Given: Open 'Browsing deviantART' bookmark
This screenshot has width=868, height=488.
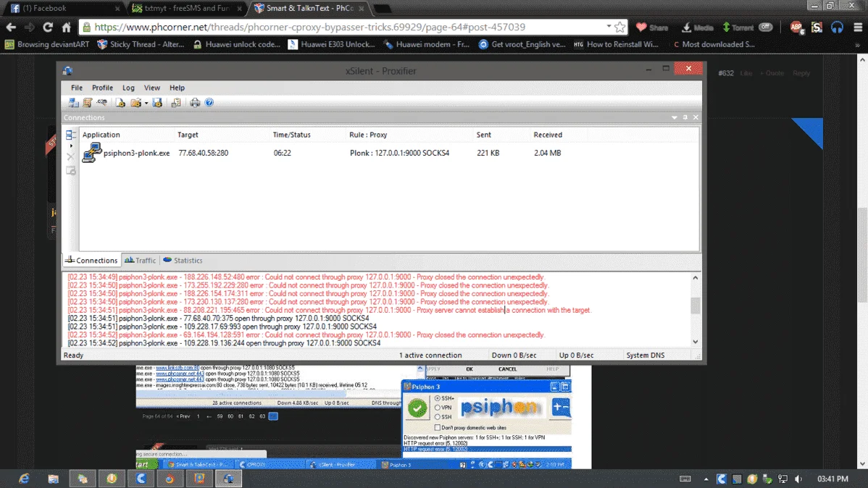Looking at the screenshot, I should coord(47,44).
